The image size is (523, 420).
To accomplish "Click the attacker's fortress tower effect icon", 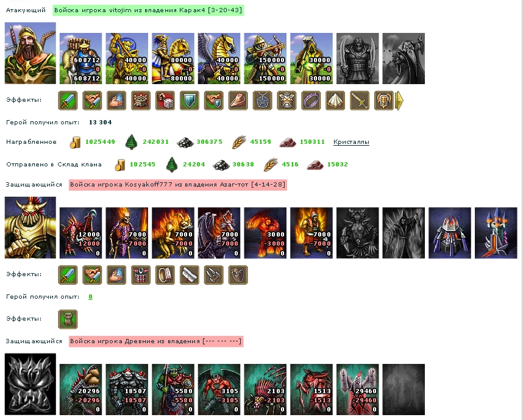I will (x=141, y=101).
